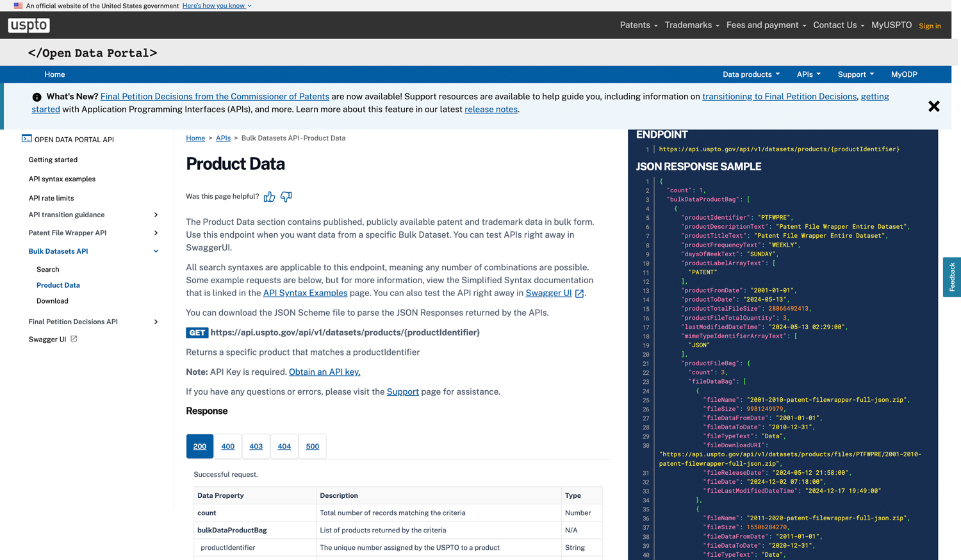Click the Open Data Portal API terminal icon
The image size is (961, 560).
pos(26,138)
